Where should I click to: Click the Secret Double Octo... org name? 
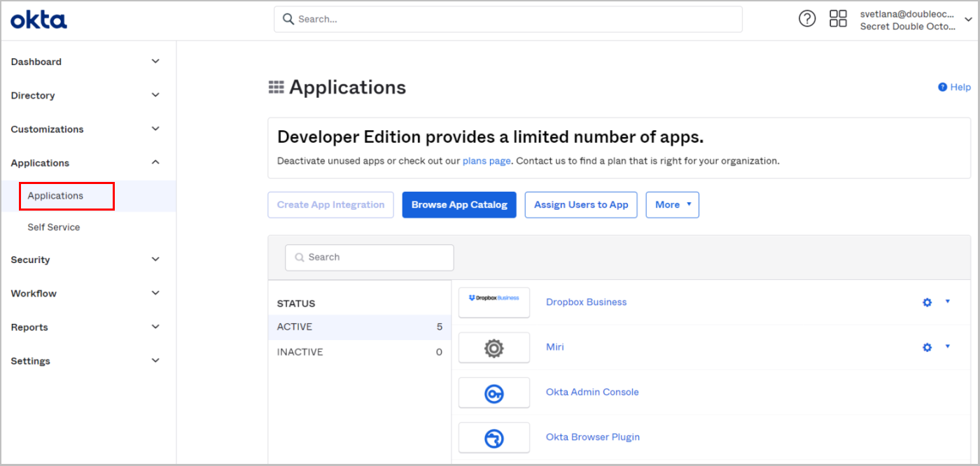pyautogui.click(x=908, y=26)
